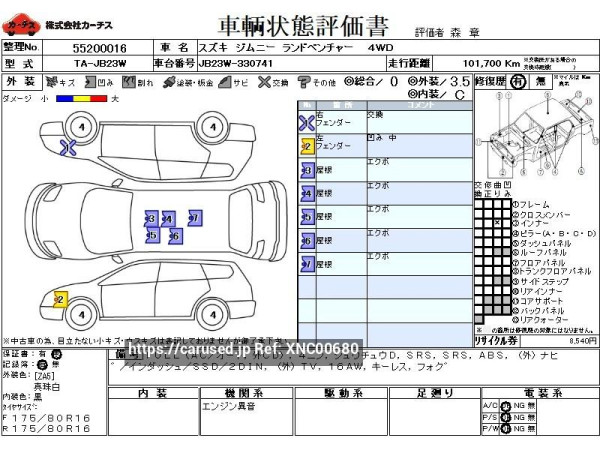The width and height of the screenshot is (600, 450).
Task: Click the car name スズキ ジムニー ランドベンチャー
Action: click(x=276, y=48)
